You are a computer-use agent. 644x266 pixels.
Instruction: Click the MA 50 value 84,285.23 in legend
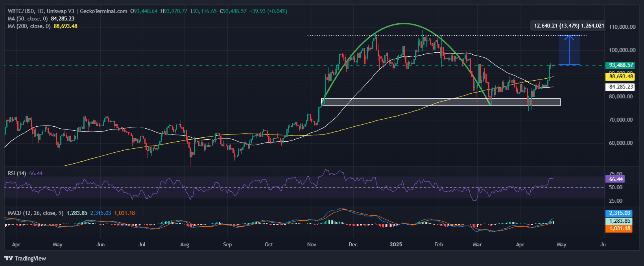tap(63, 18)
